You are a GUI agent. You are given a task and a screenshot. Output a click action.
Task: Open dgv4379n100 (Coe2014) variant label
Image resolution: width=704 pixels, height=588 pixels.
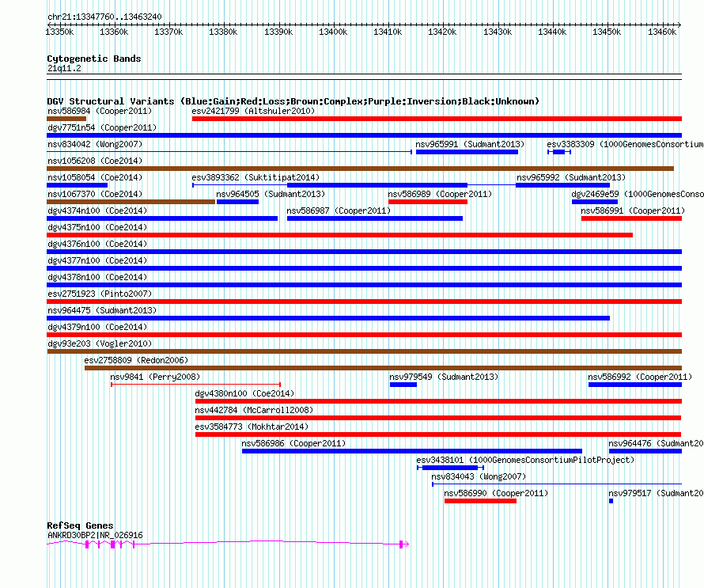[97, 327]
